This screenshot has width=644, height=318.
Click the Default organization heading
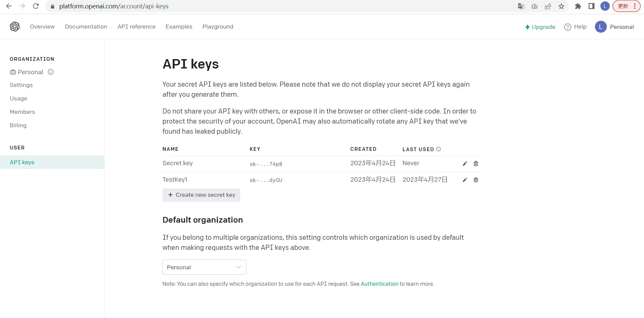[203, 220]
